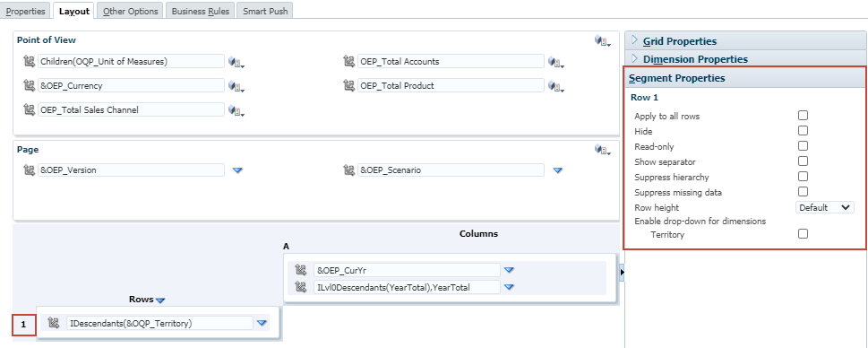Open member selector icon for &OEP_Scenario

click(348, 170)
